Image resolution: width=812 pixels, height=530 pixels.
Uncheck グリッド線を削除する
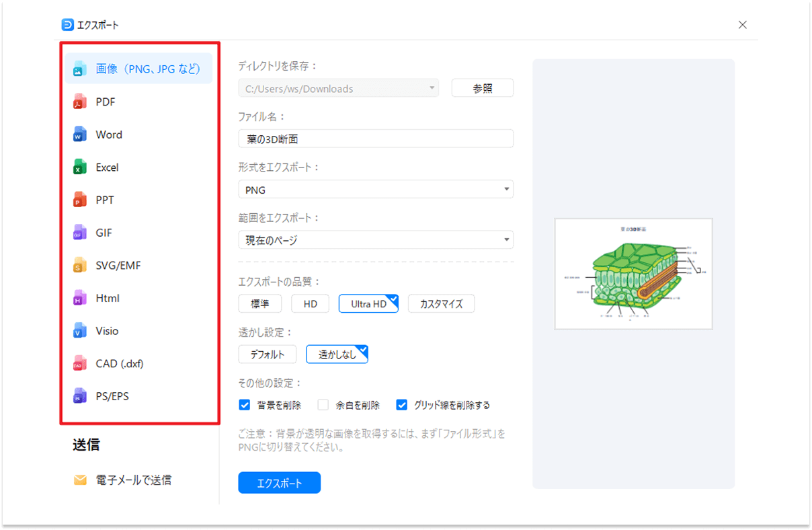401,404
